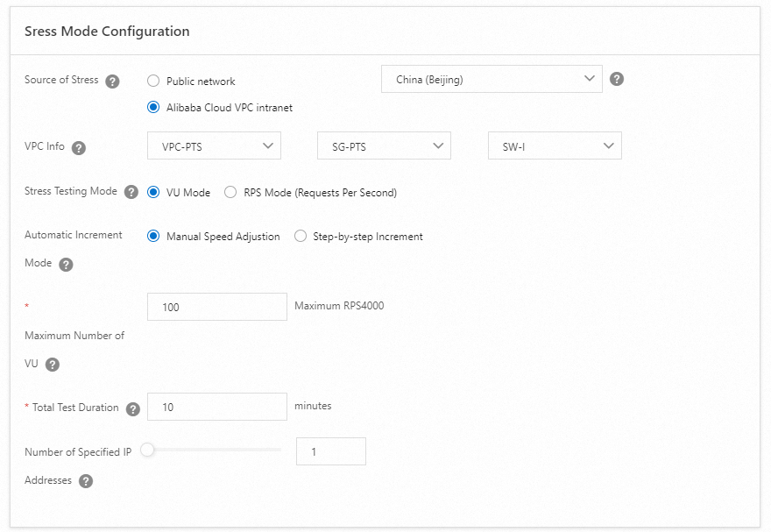Click the Specified IP Addresses slider handle
The image size is (771, 532).
click(x=147, y=450)
